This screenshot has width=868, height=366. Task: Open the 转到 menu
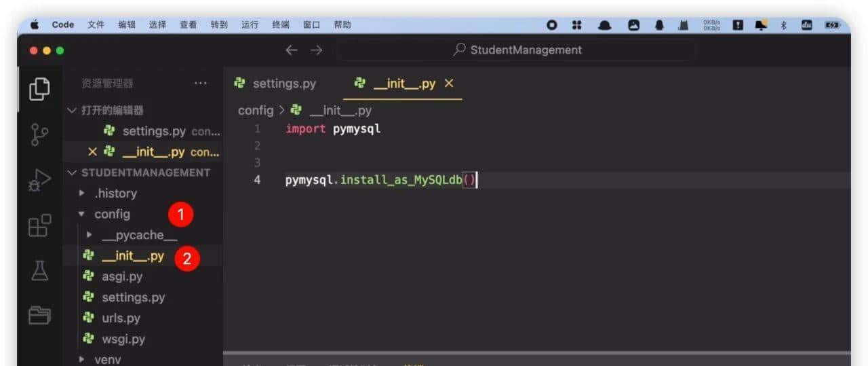(x=219, y=24)
